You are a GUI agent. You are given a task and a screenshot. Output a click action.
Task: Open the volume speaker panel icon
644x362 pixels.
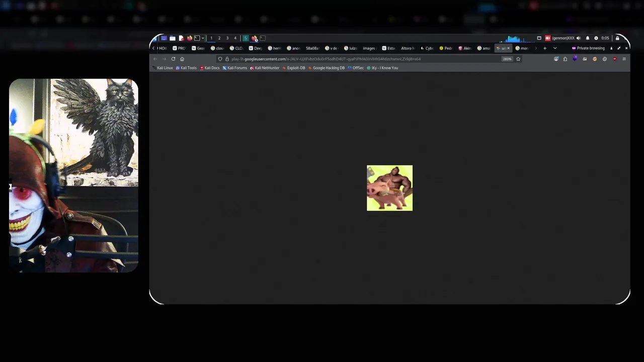pos(579,38)
